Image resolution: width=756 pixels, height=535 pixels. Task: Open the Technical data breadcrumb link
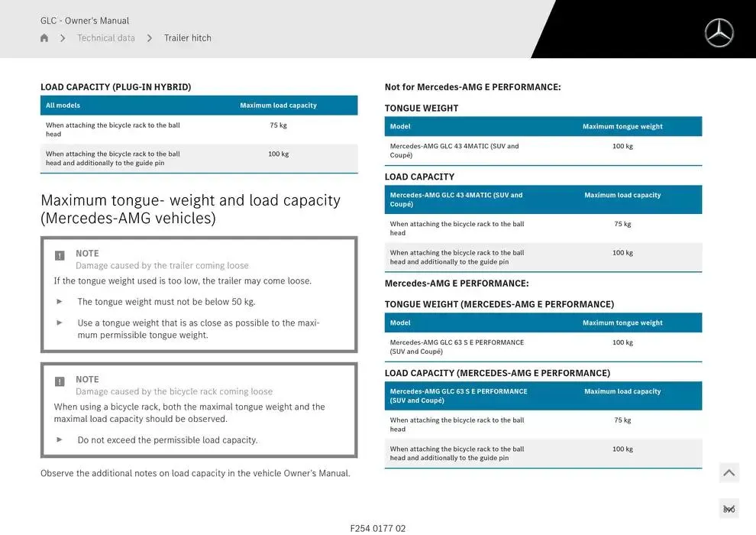point(106,38)
